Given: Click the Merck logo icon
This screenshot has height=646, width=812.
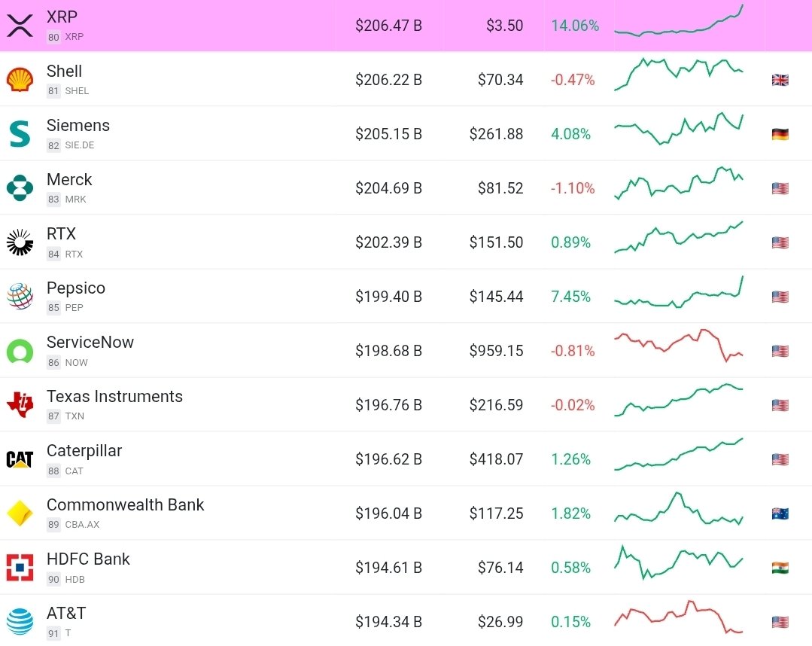Looking at the screenshot, I should coord(20,188).
